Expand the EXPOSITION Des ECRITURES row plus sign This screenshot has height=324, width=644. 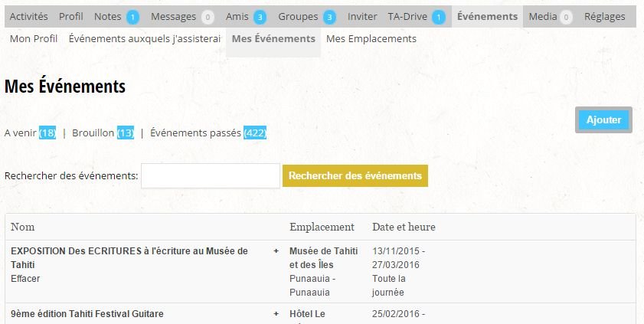(x=276, y=251)
